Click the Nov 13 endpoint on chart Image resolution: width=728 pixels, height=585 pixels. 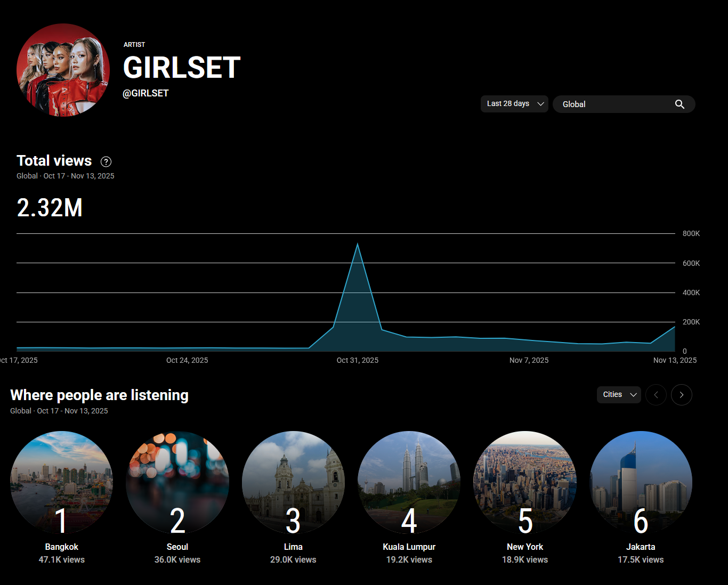click(675, 327)
